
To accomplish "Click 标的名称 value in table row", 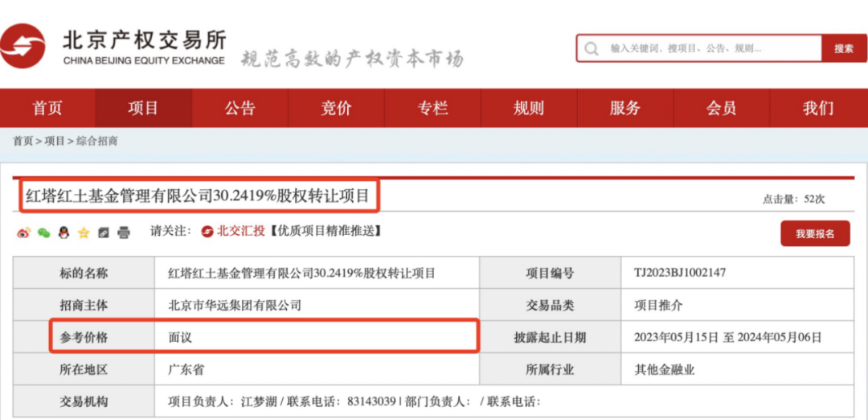I will (x=301, y=273).
